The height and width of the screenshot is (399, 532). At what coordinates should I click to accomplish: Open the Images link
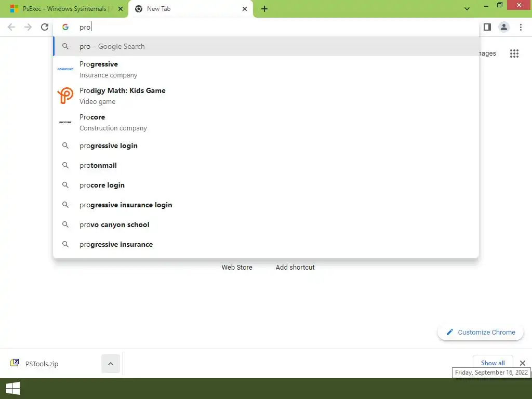(x=487, y=54)
